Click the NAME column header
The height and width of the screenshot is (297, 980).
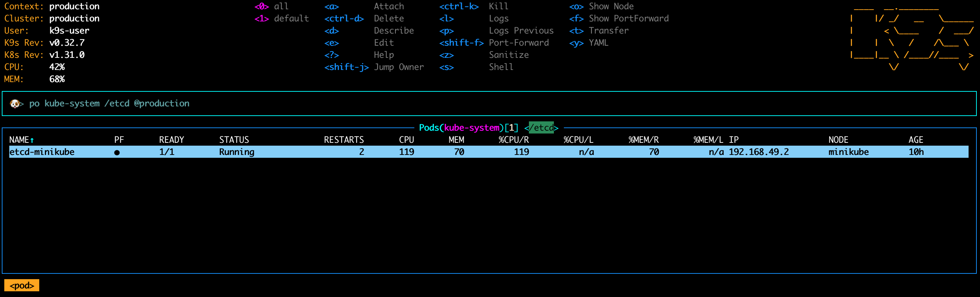point(19,140)
